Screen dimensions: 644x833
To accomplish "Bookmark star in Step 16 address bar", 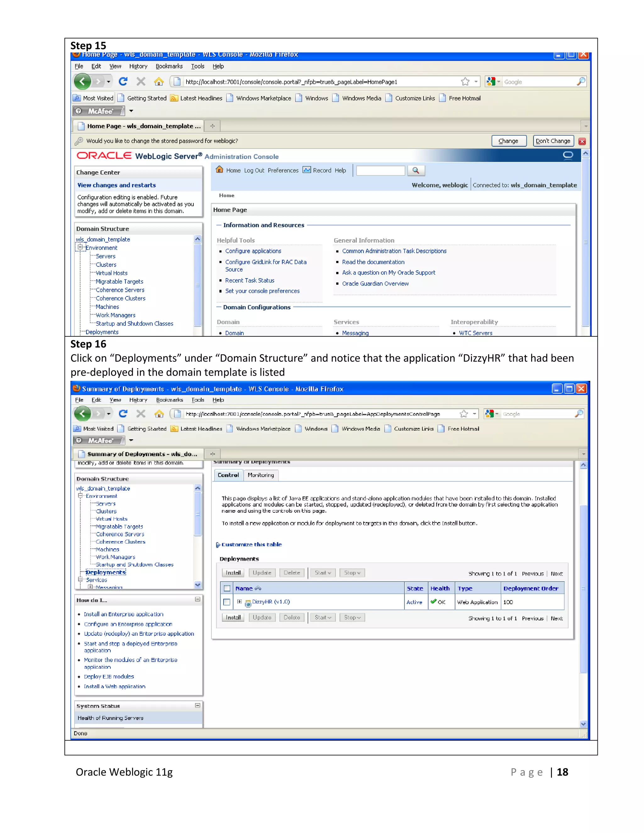I will pyautogui.click(x=464, y=414).
